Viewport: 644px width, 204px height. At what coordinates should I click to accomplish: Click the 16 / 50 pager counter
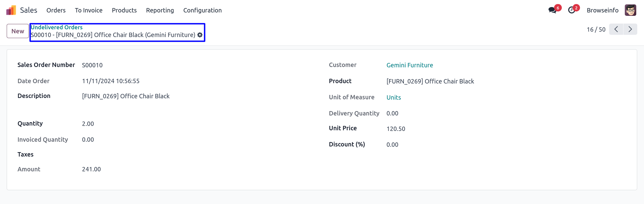pyautogui.click(x=596, y=30)
